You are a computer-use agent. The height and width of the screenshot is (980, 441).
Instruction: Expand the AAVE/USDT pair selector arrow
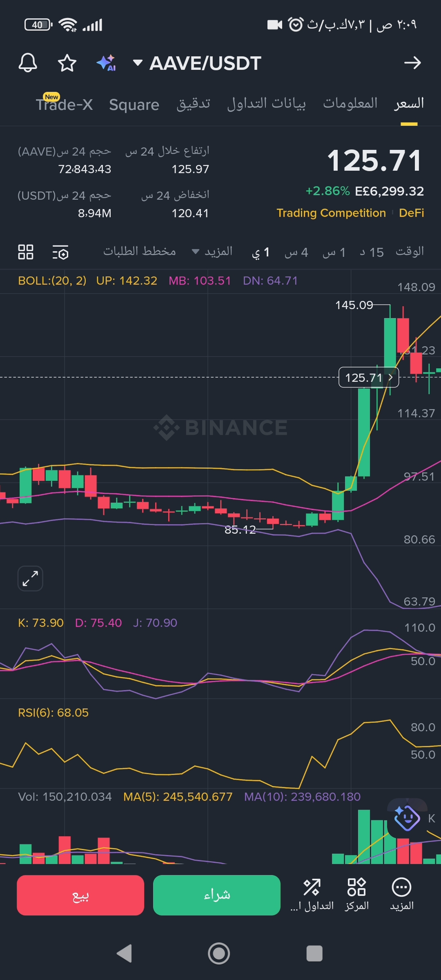(138, 63)
